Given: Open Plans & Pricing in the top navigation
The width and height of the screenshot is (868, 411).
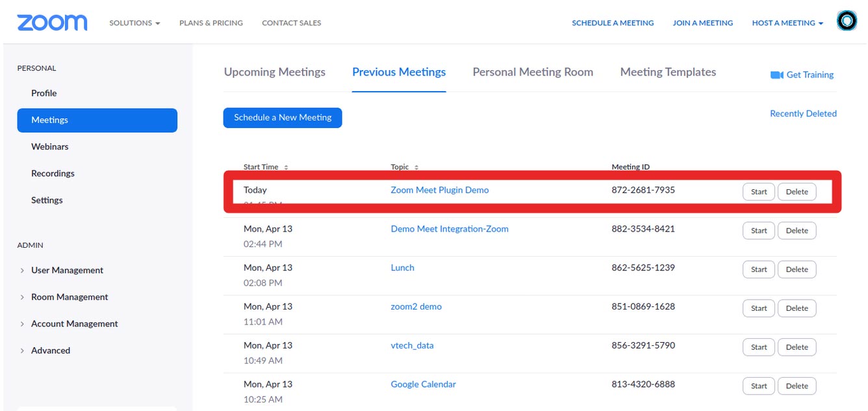Looking at the screenshot, I should click(211, 23).
